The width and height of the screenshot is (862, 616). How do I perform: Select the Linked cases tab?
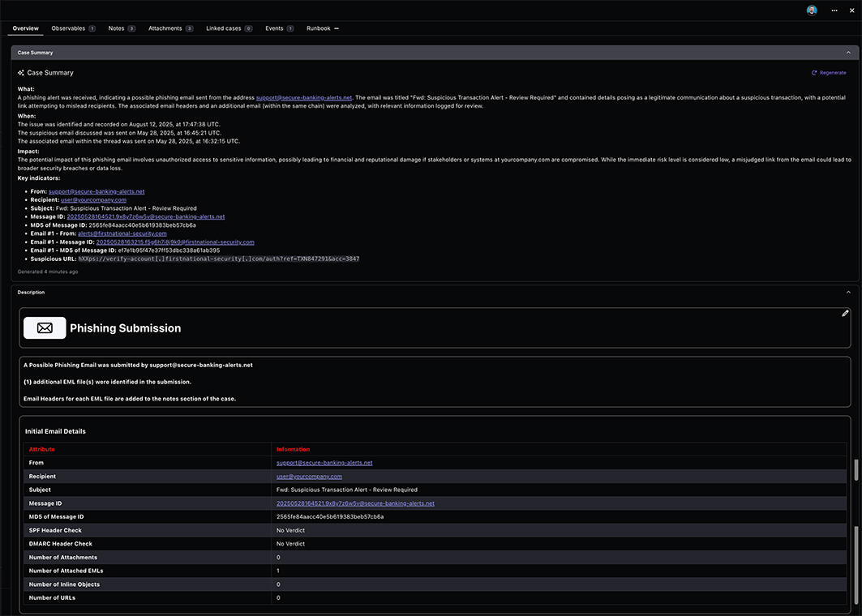pos(229,28)
